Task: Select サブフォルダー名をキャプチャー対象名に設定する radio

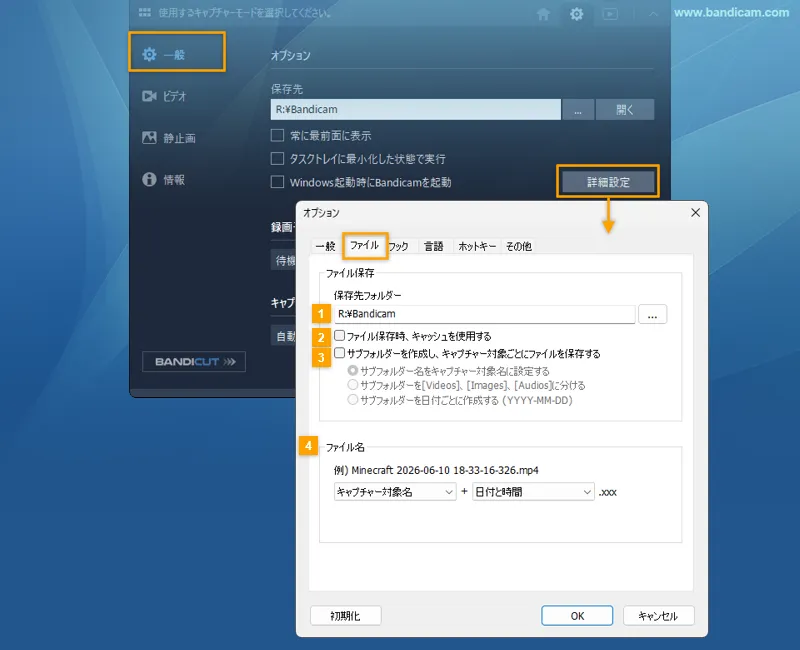Action: pos(353,370)
